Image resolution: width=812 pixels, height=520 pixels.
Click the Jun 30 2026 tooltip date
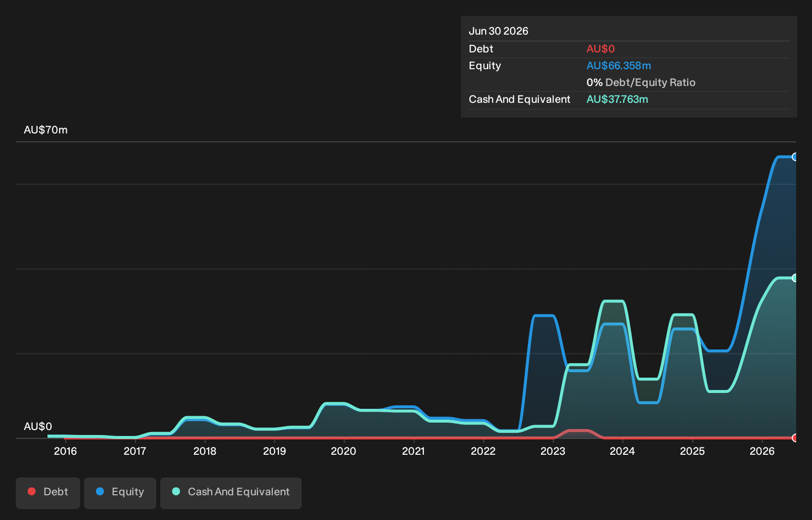pyautogui.click(x=498, y=31)
